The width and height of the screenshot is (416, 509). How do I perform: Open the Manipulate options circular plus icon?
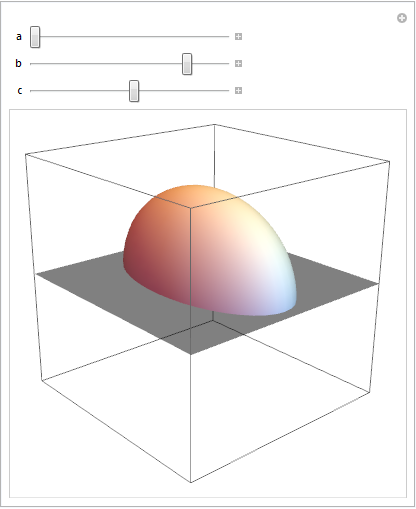402,18
